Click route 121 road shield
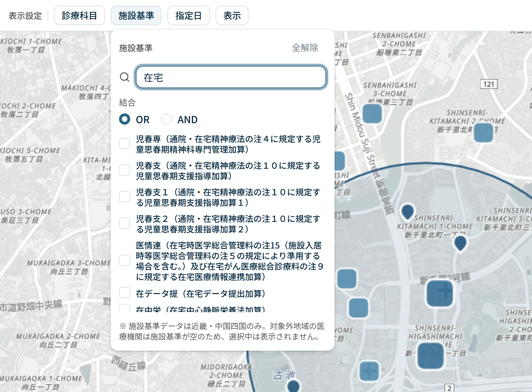 click(488, 84)
